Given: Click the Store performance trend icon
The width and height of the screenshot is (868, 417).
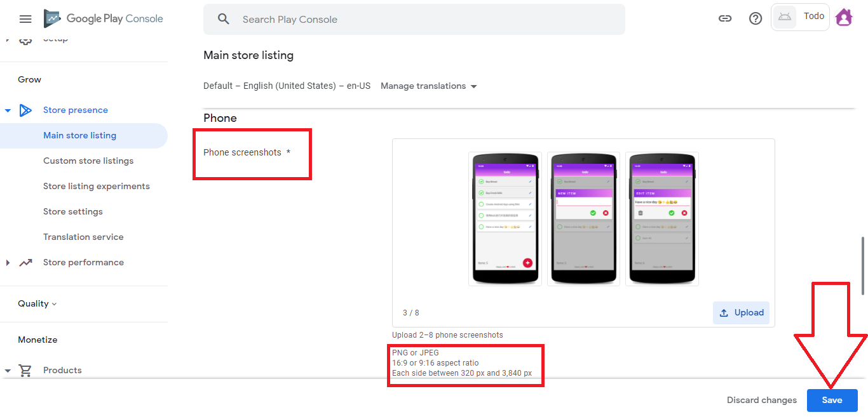Looking at the screenshot, I should [25, 263].
